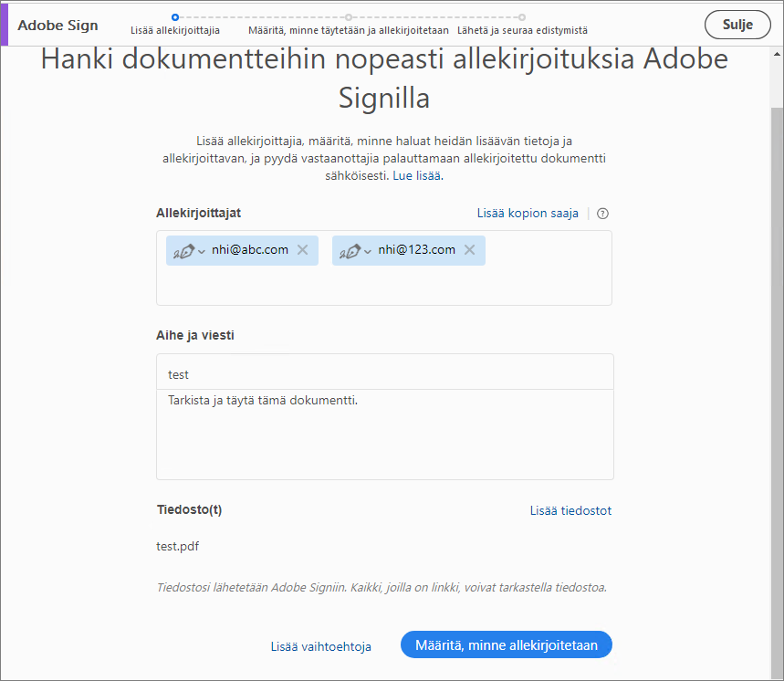Click the last progress indicator dot
This screenshot has width=784, height=681.
521,16
